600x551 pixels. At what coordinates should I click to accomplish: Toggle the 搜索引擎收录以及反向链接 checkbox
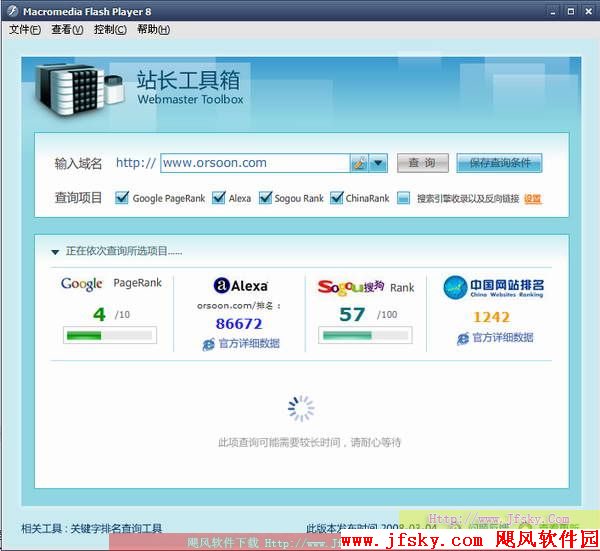pos(403,198)
